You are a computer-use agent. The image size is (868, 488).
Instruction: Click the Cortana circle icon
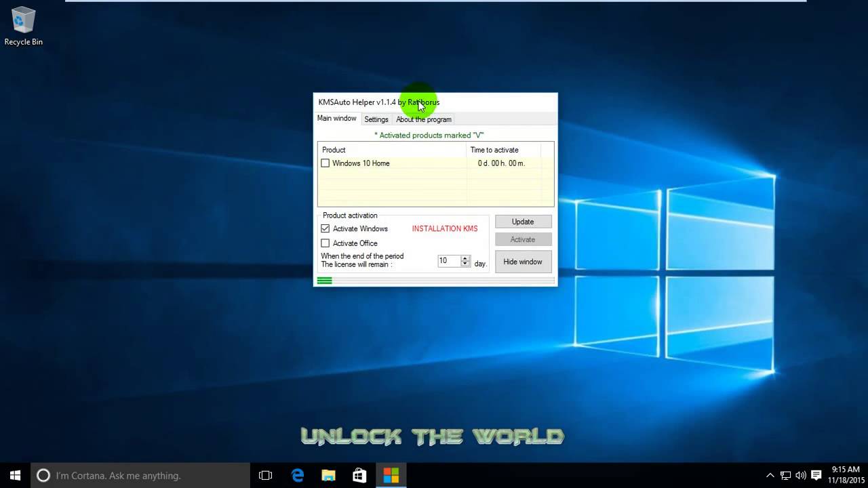coord(43,476)
